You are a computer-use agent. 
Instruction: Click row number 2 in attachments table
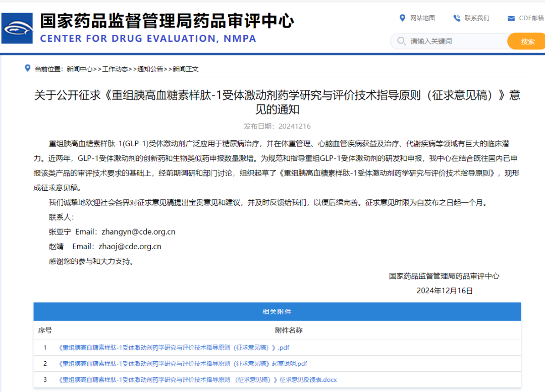pyautogui.click(x=45, y=364)
